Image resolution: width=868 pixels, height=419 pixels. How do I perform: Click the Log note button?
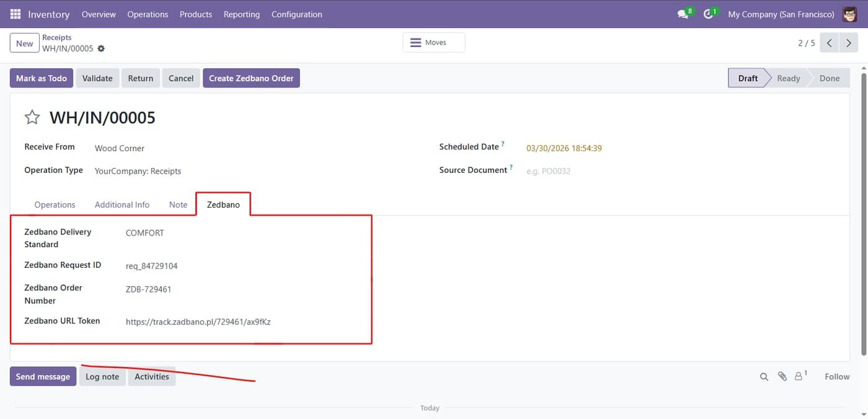102,376
